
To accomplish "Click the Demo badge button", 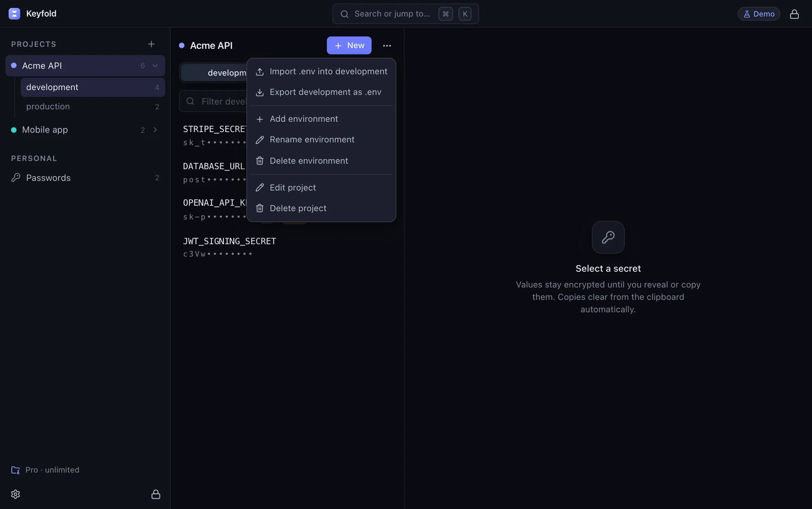I will click(x=759, y=14).
